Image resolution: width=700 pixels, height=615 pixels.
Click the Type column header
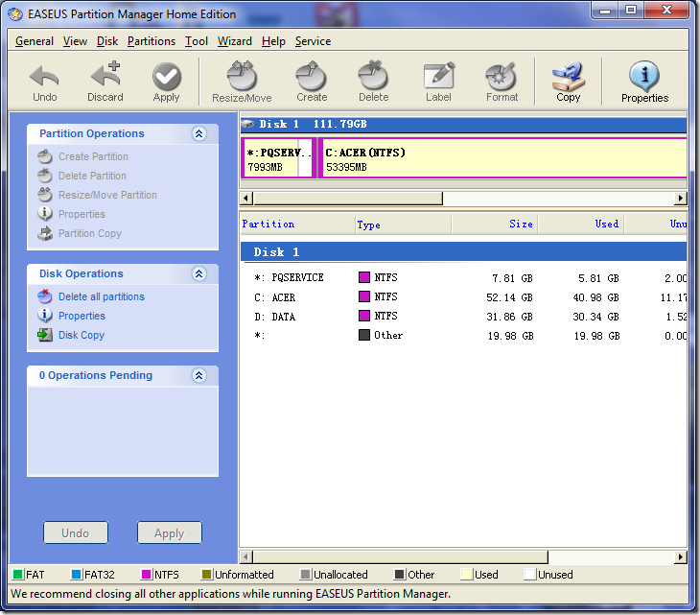point(403,225)
